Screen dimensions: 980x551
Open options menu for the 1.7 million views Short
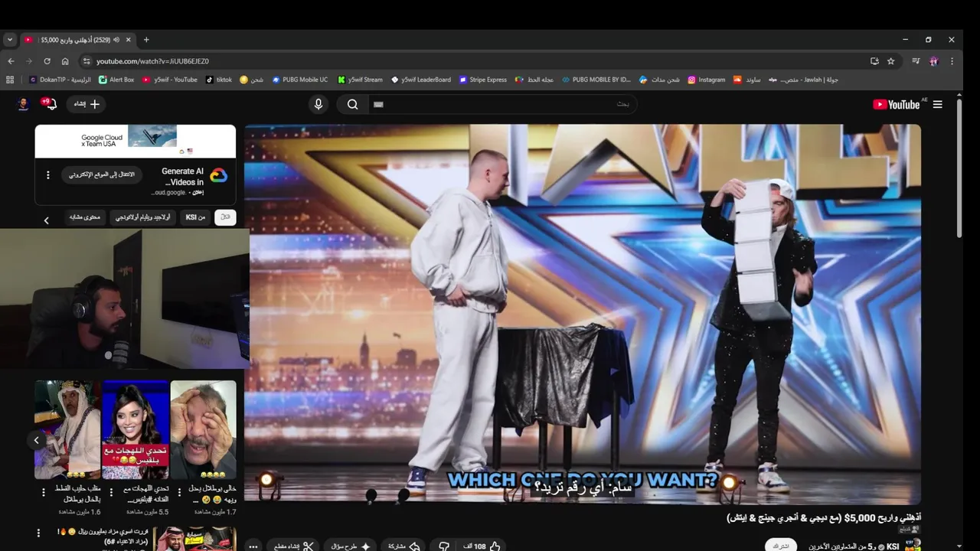tap(179, 492)
